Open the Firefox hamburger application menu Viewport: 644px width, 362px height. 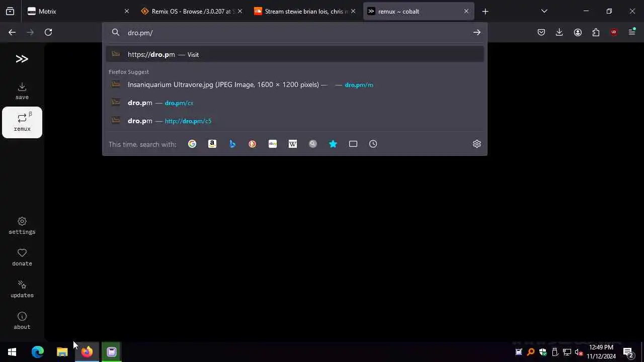coord(632,32)
